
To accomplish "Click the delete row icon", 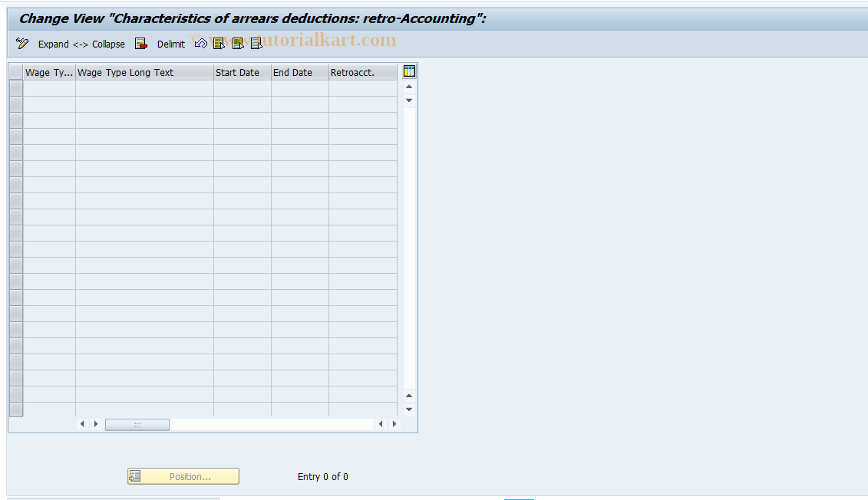I will pos(141,44).
